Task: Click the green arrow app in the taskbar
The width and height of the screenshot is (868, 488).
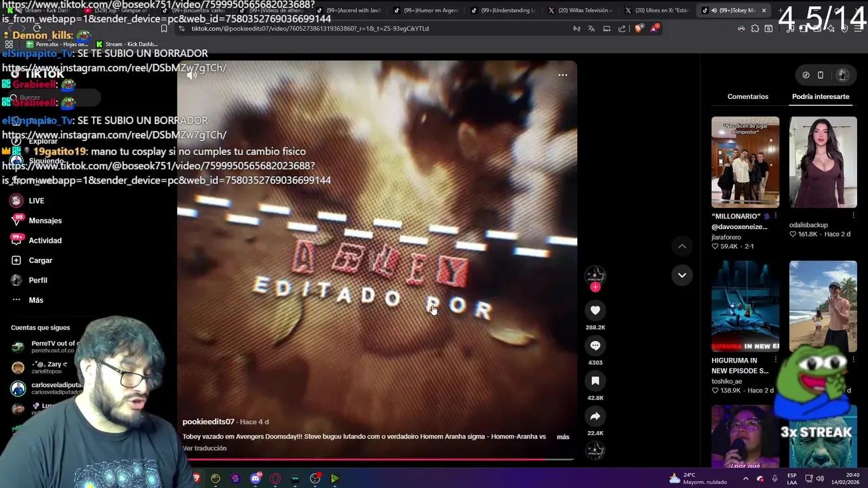Action: pyautogui.click(x=334, y=479)
